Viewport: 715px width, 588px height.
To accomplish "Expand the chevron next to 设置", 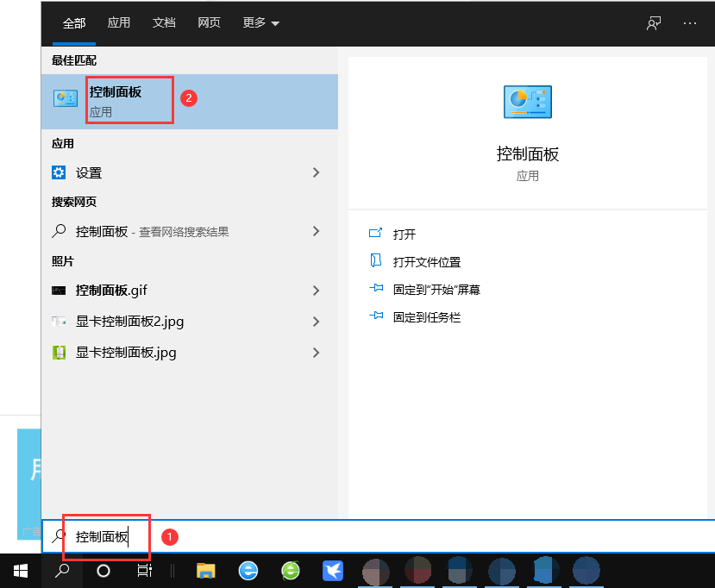I will [316, 172].
